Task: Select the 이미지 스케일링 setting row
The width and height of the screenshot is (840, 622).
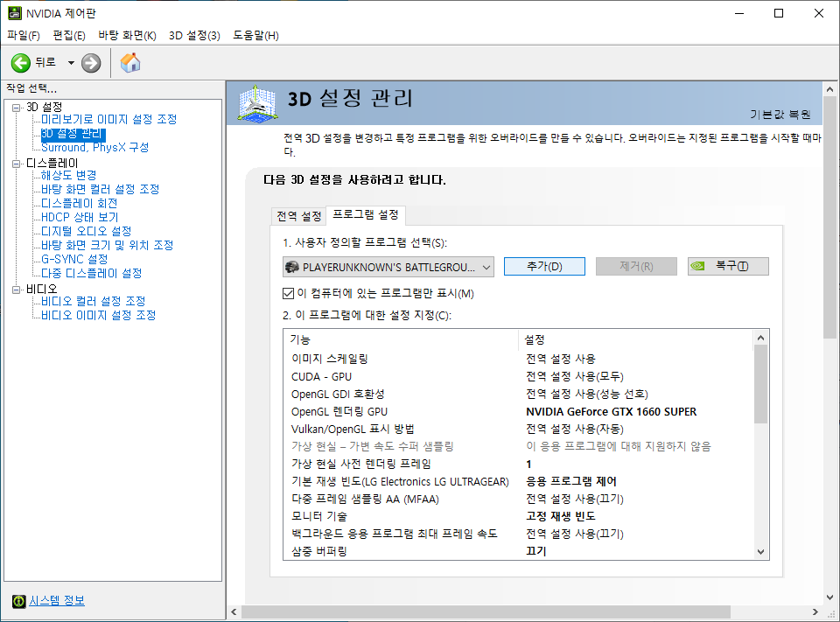Action: 518,359
